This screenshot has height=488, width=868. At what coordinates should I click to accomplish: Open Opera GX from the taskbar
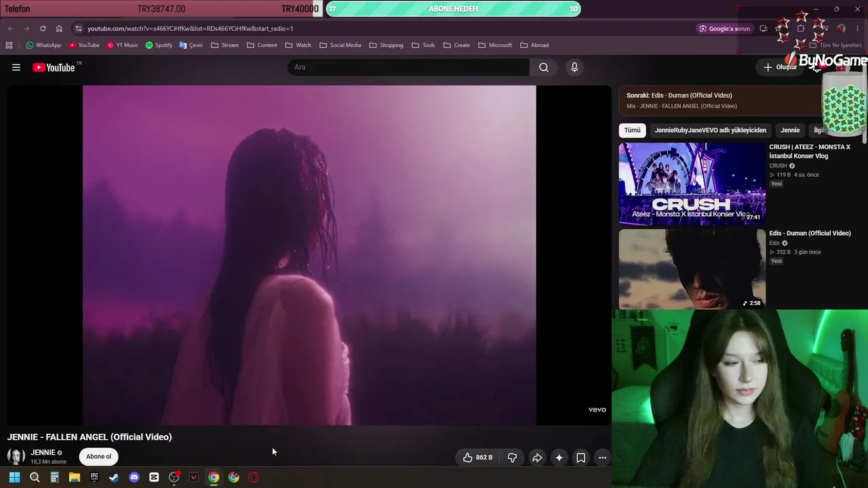254,477
